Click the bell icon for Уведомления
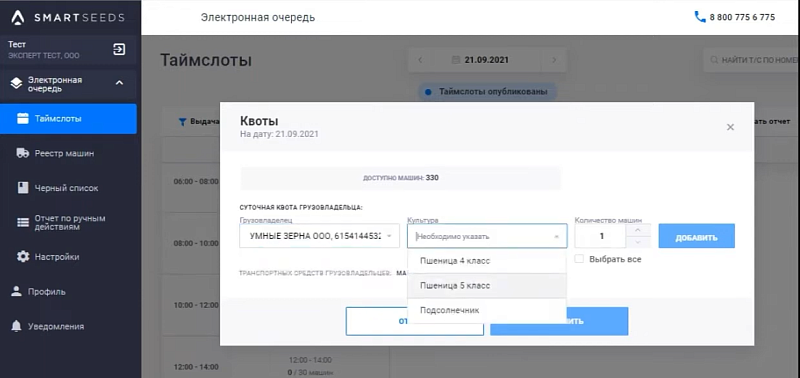Viewport: 800px width, 378px height. tap(16, 326)
